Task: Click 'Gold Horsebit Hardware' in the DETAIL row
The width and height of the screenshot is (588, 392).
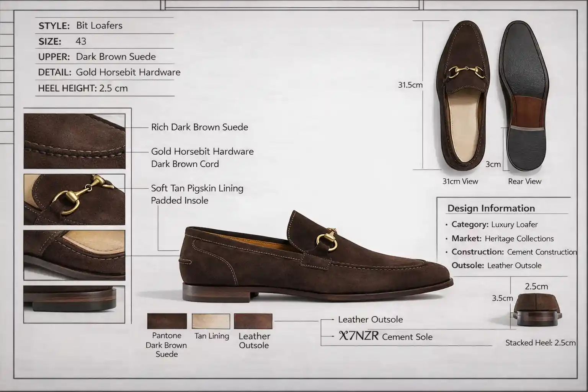Action: (128, 72)
